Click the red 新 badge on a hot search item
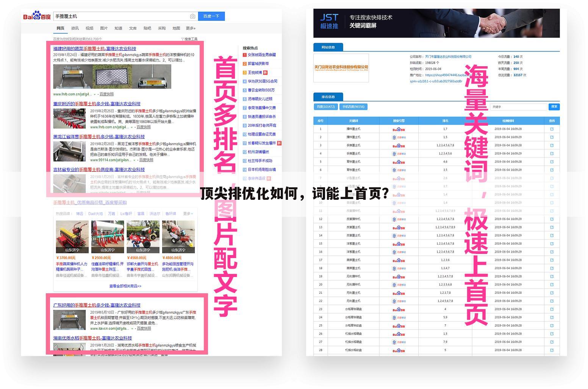588x389 pixels. (265, 73)
